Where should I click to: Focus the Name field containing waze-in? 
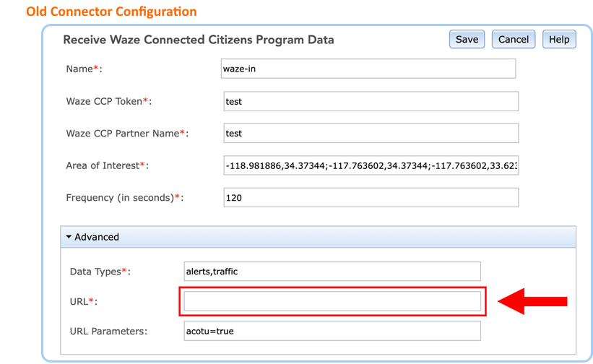tap(369, 69)
